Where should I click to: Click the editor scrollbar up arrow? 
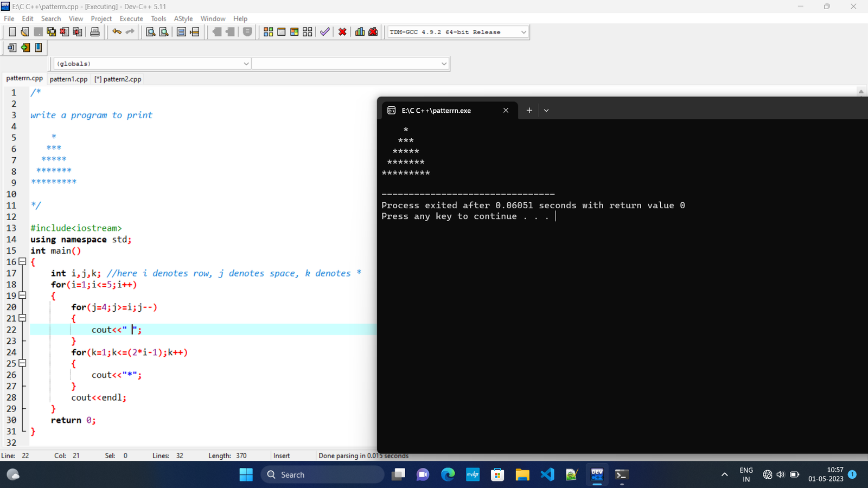click(861, 92)
